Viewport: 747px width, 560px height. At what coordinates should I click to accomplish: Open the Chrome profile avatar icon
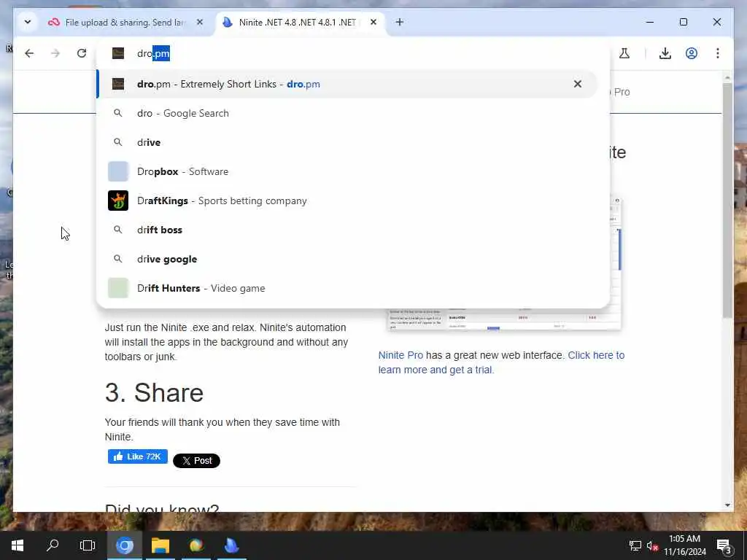coord(692,53)
